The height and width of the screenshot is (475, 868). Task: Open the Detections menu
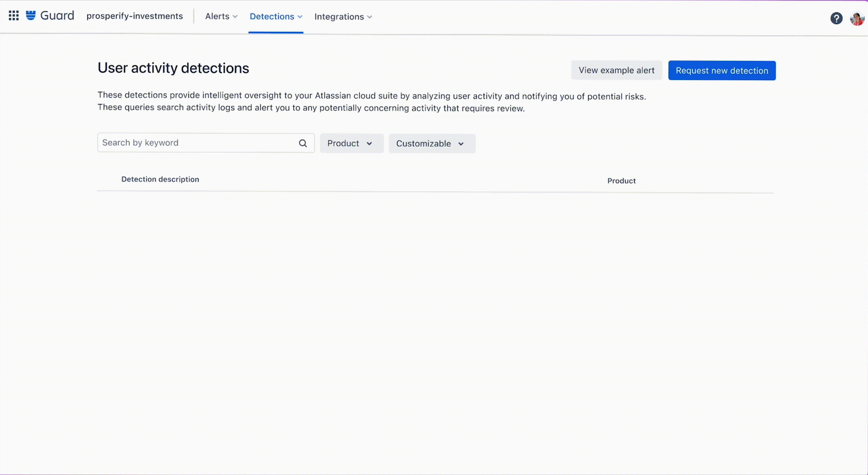(x=276, y=16)
